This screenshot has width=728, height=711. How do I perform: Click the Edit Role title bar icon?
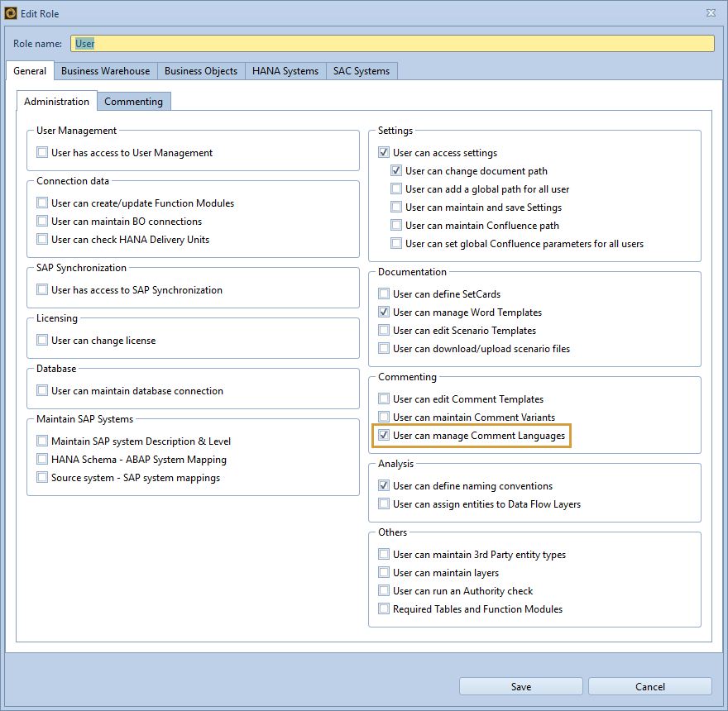12,12
